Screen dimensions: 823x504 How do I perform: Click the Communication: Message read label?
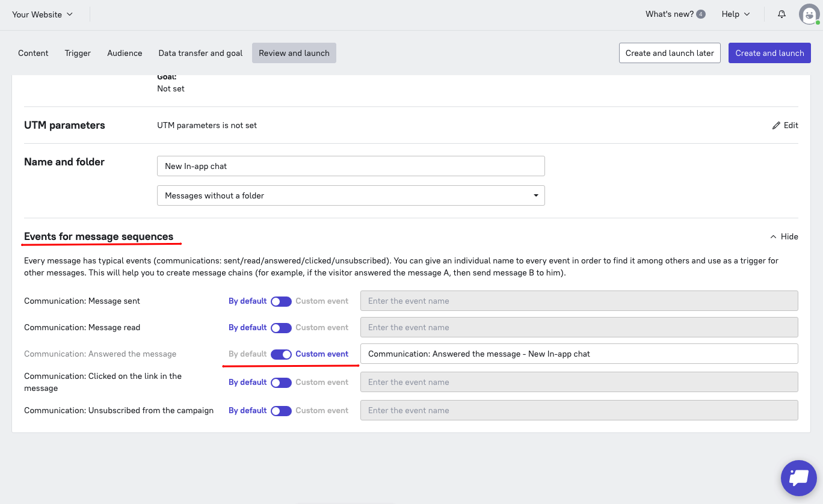point(82,327)
